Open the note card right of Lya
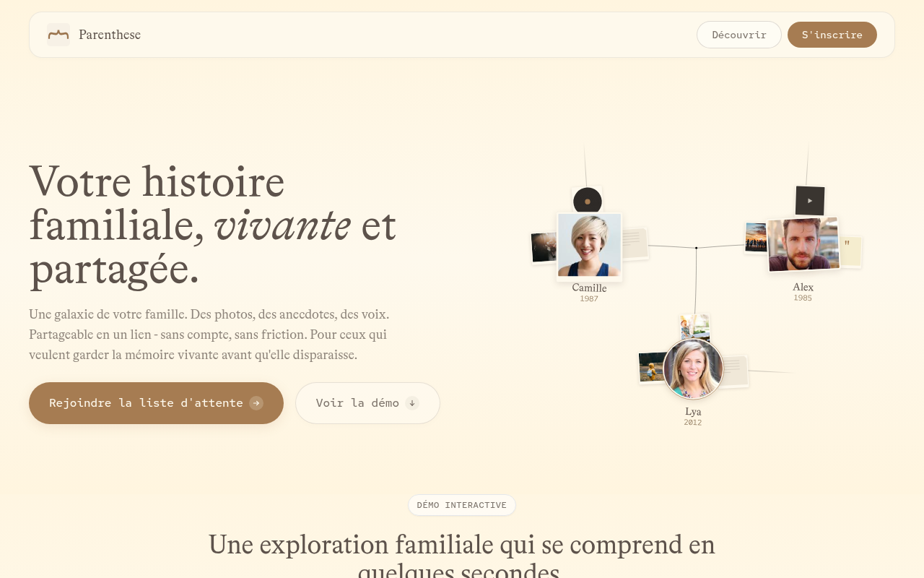The width and height of the screenshot is (924, 578). pyautogui.click(x=735, y=371)
